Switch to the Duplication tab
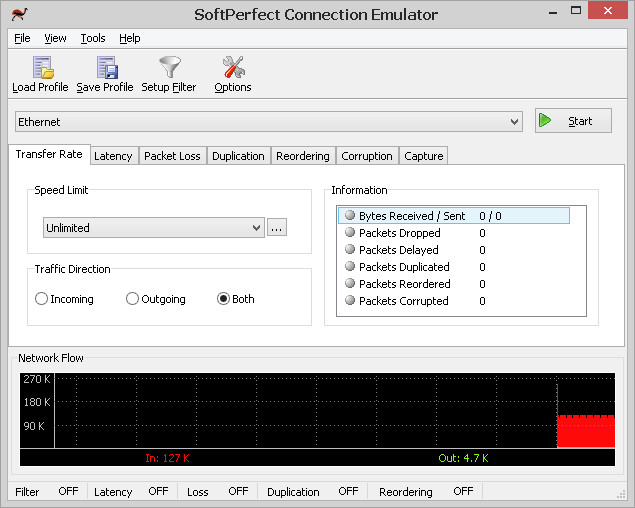This screenshot has width=635, height=508. (x=238, y=156)
